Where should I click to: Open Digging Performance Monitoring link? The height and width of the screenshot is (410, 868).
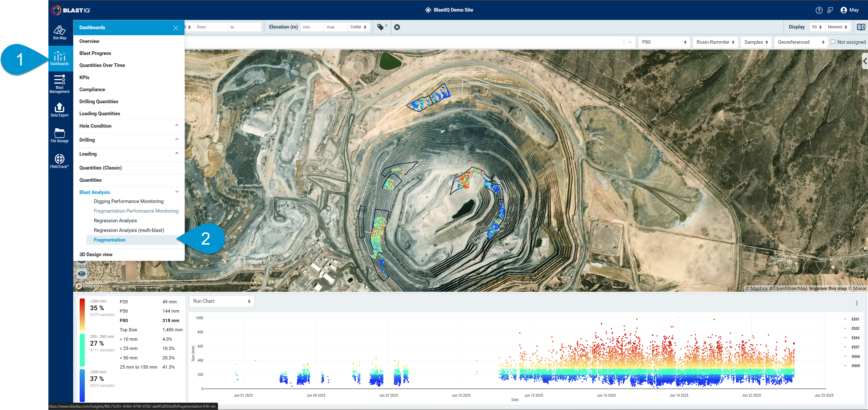(129, 201)
